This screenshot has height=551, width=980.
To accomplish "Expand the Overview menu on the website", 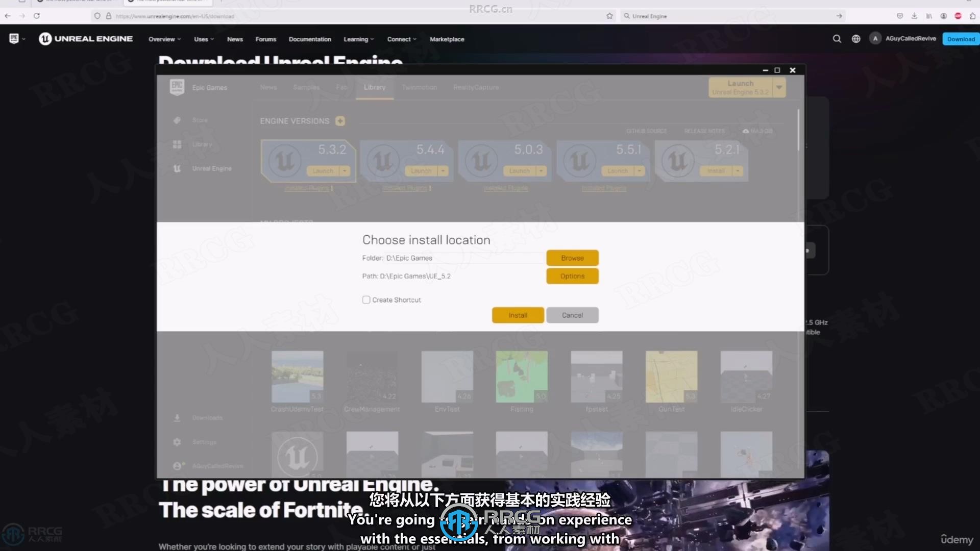I will tap(164, 39).
